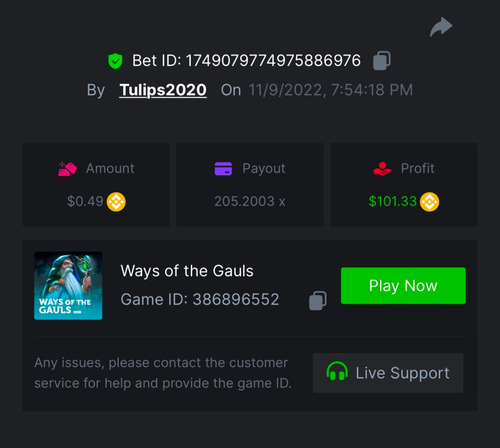This screenshot has width=500, height=448.
Task: Click the Game ID 386896552 text
Action: 200,299
